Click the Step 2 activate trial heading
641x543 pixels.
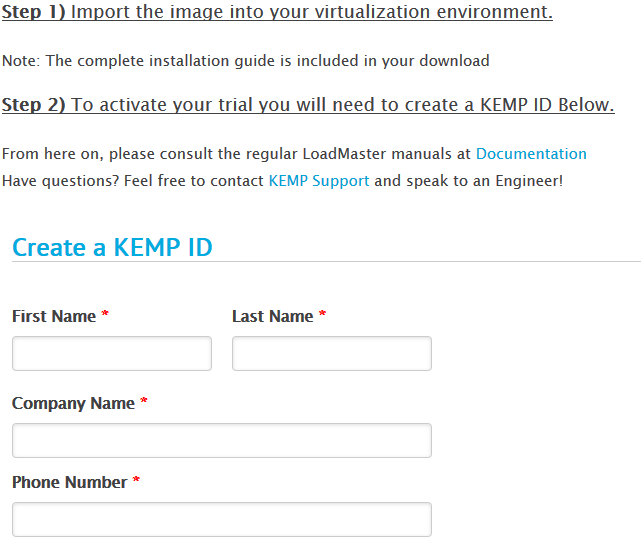308,105
